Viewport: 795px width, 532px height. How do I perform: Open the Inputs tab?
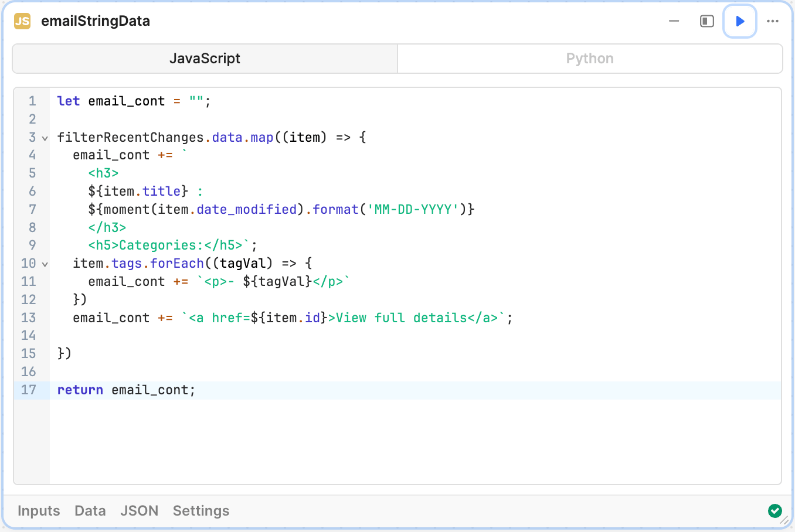point(39,511)
